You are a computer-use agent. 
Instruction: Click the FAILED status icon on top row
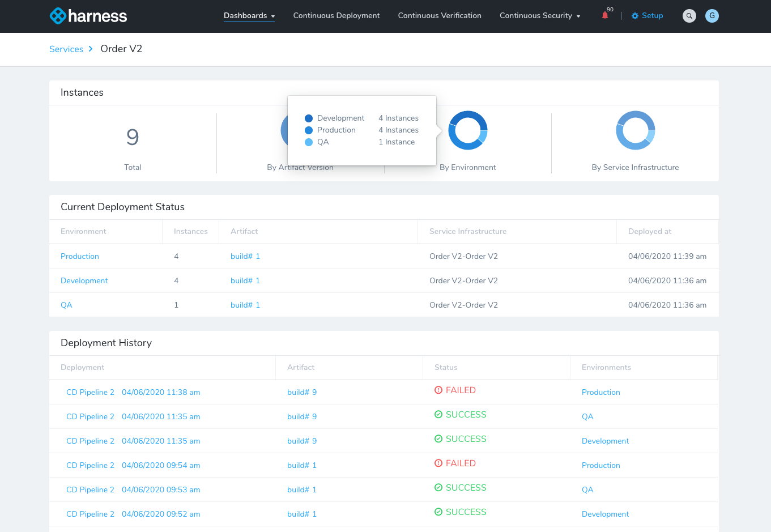[438, 390]
